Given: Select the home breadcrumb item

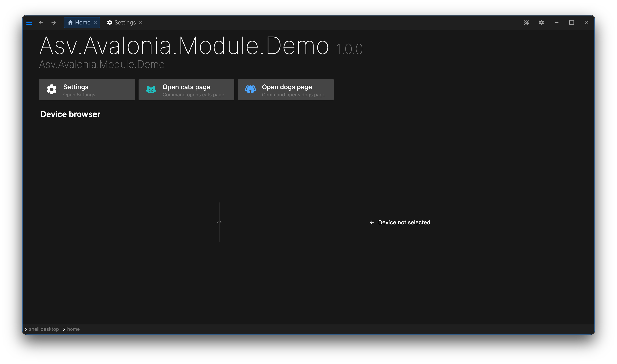Looking at the screenshot, I should coord(73,329).
